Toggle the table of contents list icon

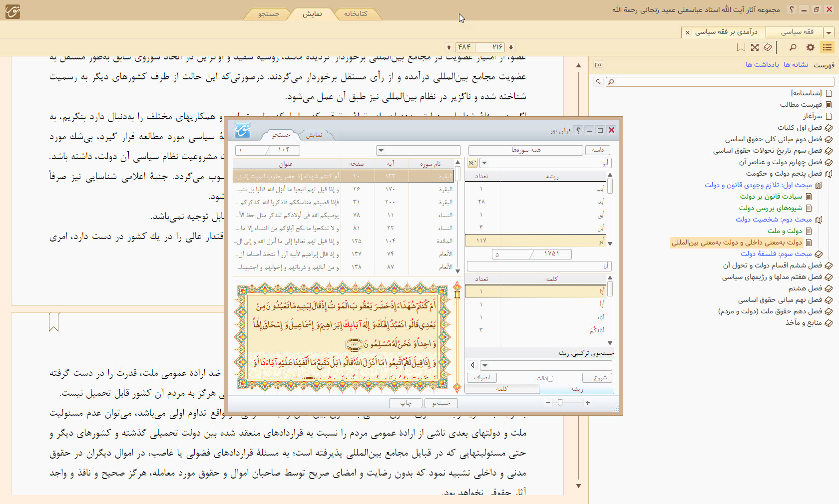828,47
